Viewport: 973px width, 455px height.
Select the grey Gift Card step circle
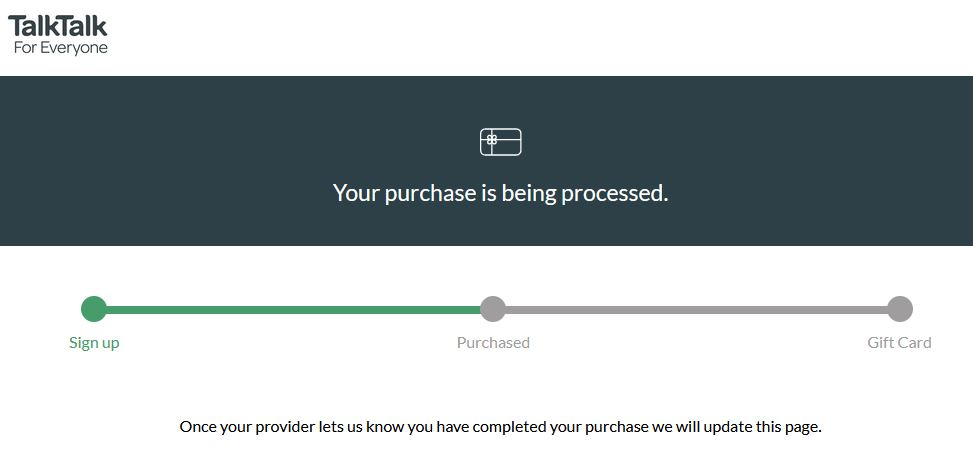point(900,309)
